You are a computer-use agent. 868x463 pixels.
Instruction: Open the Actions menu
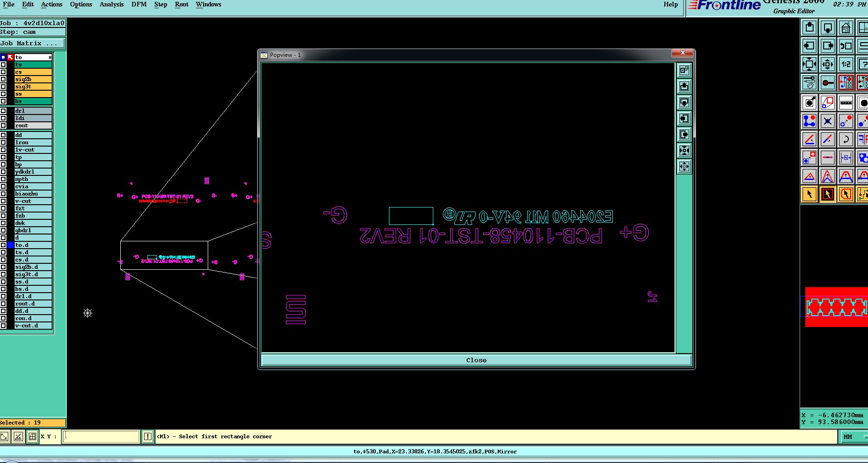[52, 5]
